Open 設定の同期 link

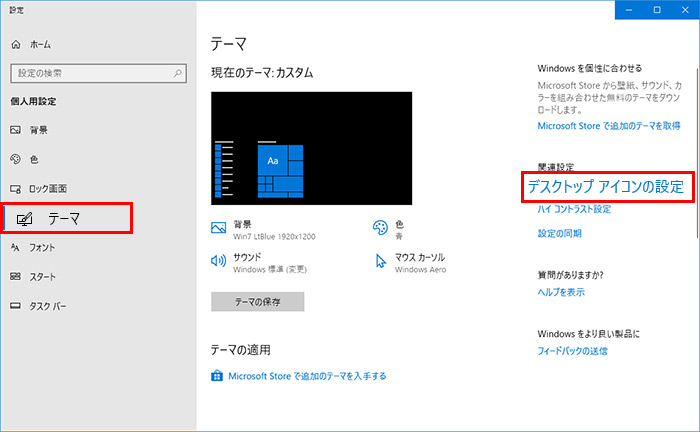click(559, 233)
